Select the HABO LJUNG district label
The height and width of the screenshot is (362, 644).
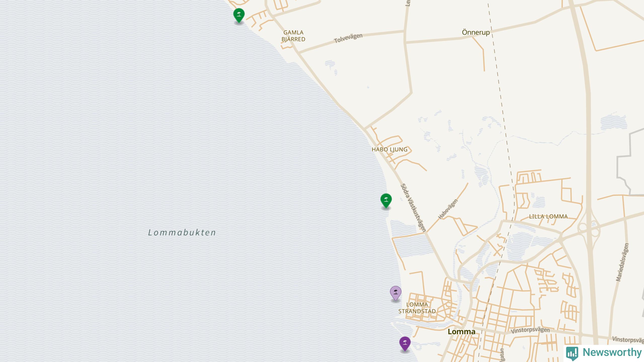(x=389, y=150)
